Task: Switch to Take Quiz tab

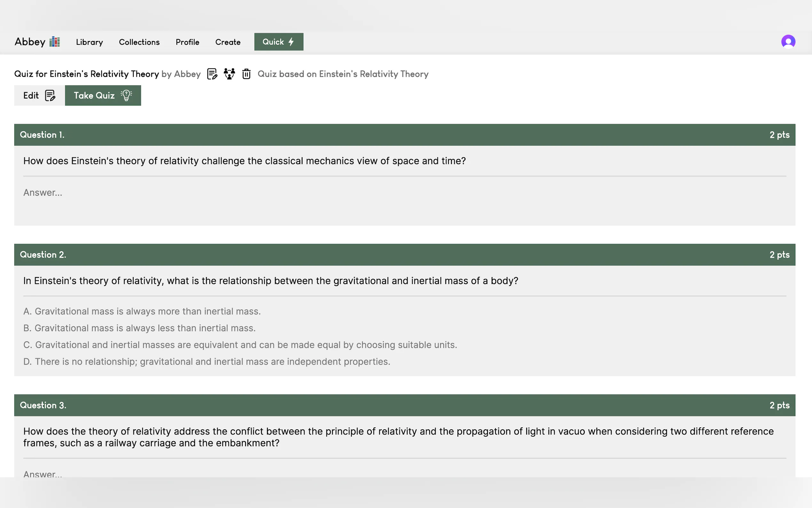Action: click(x=103, y=95)
